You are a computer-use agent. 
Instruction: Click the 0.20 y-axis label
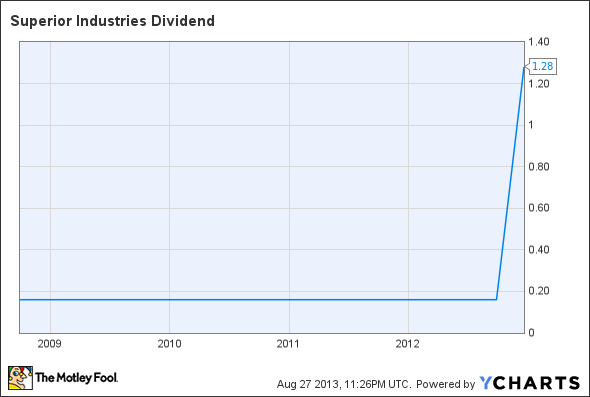tap(539, 291)
